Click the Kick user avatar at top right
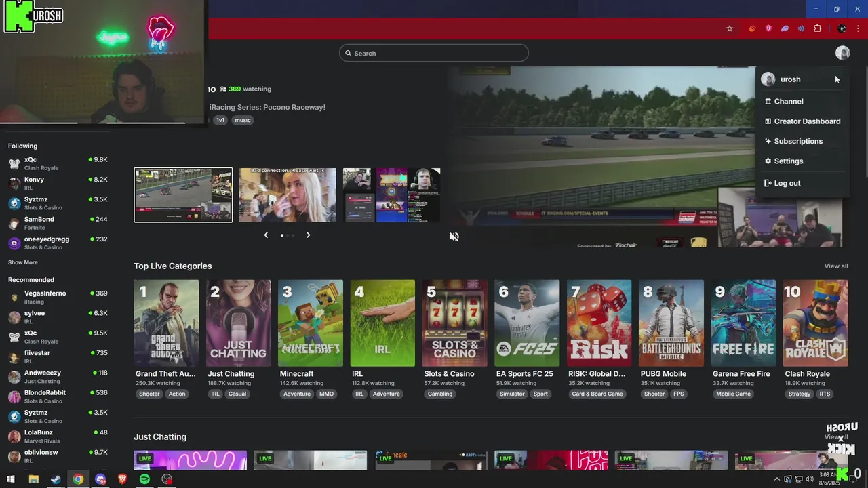Image resolution: width=868 pixels, height=488 pixels. point(842,53)
